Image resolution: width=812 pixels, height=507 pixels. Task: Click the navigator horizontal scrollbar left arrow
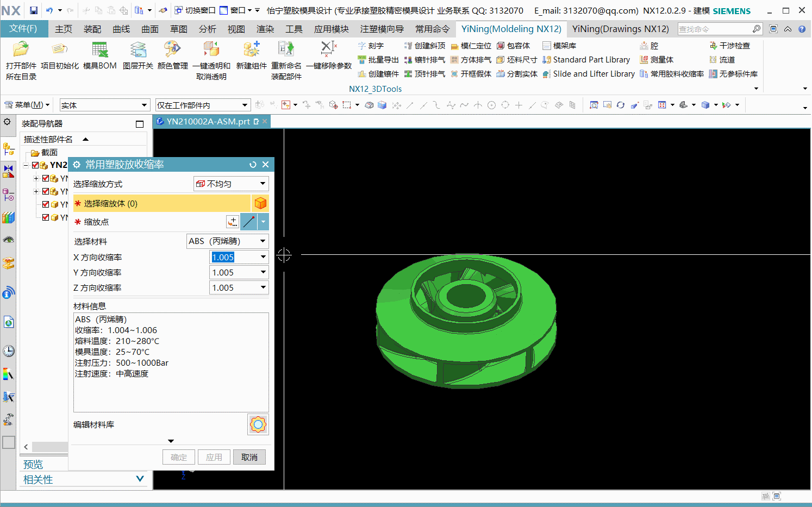point(26,447)
